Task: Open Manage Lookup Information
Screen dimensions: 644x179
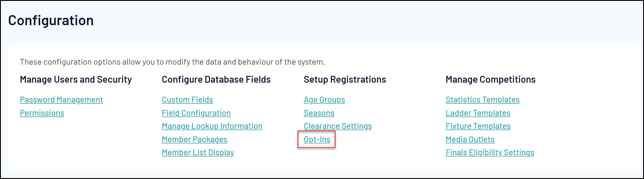Action: 212,126
